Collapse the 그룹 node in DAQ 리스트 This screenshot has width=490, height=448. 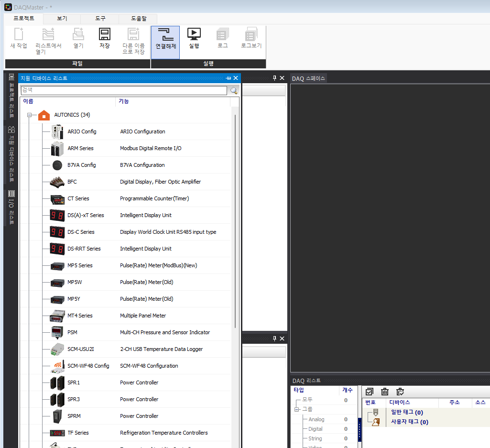tap(296, 410)
